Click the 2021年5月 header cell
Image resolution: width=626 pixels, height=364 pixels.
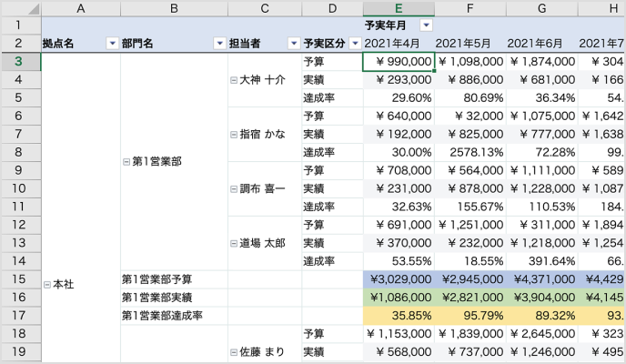pos(470,43)
